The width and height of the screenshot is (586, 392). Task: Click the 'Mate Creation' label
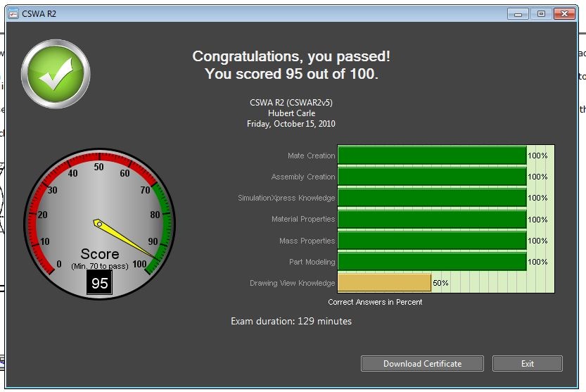tap(312, 156)
